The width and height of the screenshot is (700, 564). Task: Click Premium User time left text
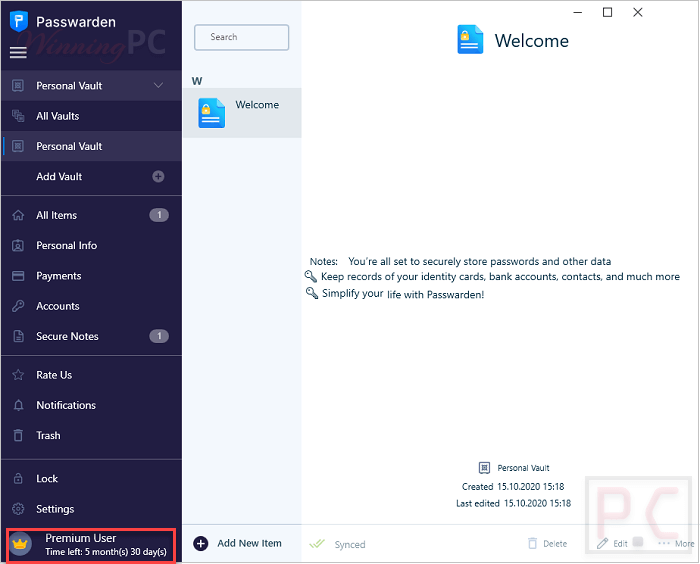106,552
